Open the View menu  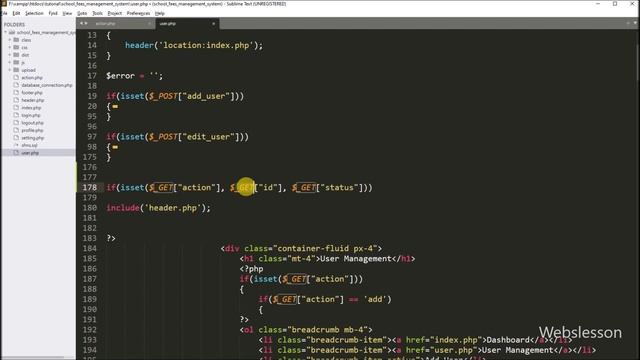click(x=67, y=13)
